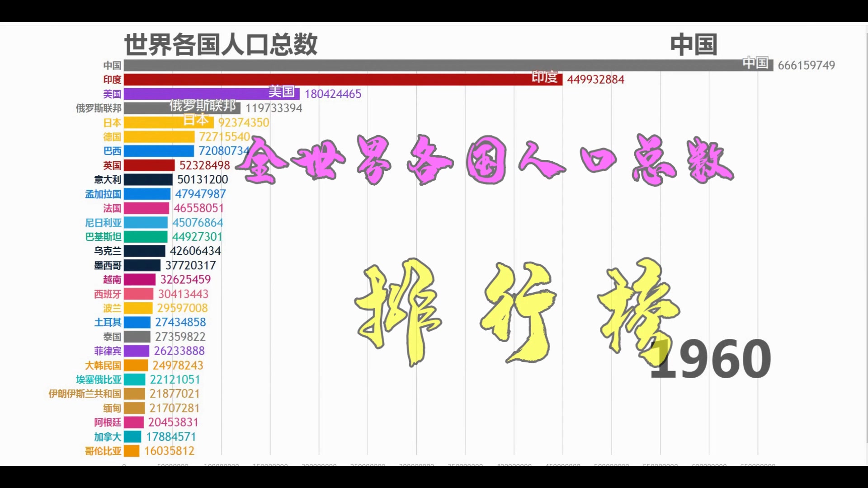Select the value 46558051
Image resolution: width=868 pixels, height=488 pixels.
tap(198, 208)
